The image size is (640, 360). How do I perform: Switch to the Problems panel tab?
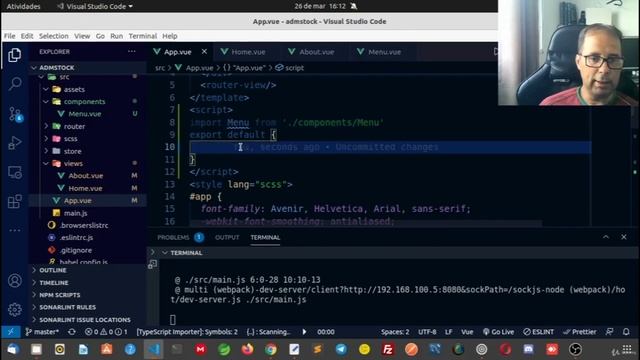(173, 237)
